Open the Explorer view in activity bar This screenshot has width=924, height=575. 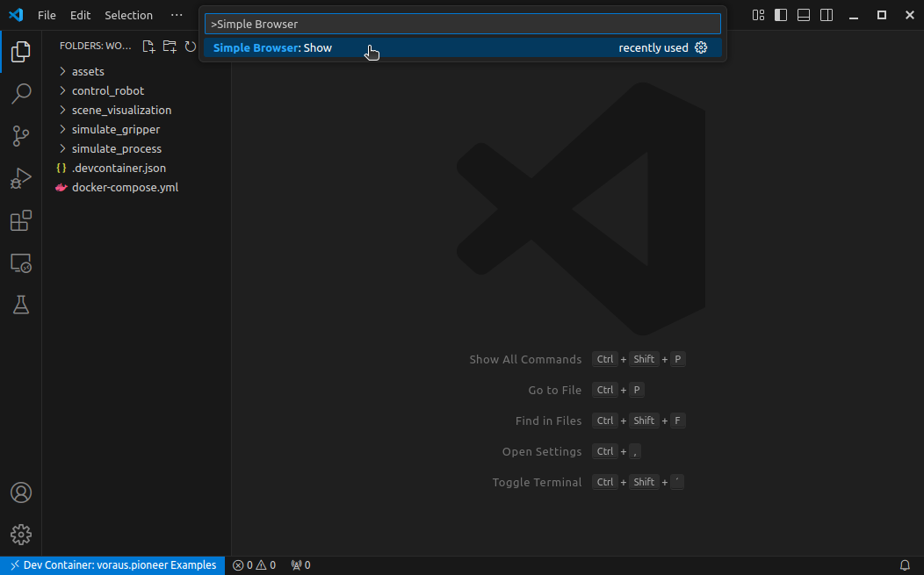tap(20, 52)
